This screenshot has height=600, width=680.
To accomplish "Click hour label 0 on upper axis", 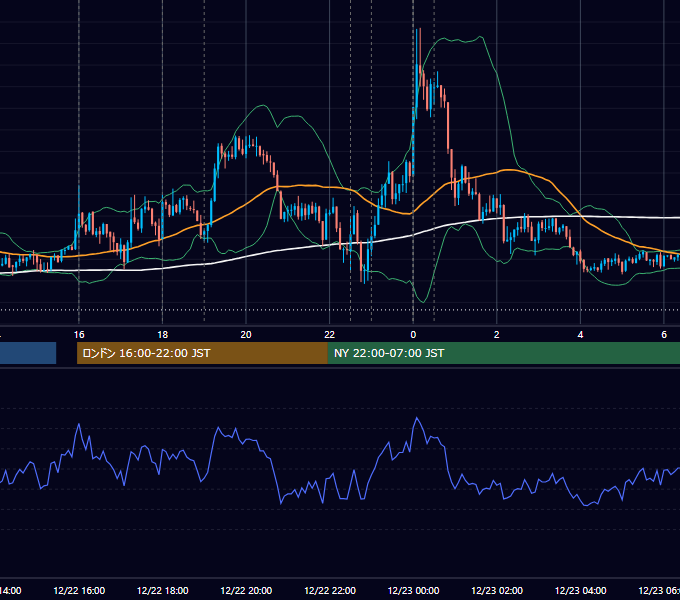I will (x=413, y=335).
